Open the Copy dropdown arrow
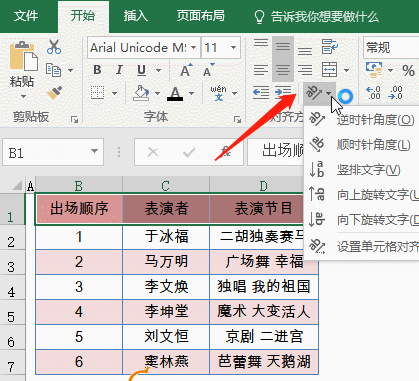This screenshot has height=381, width=419. pos(70,70)
